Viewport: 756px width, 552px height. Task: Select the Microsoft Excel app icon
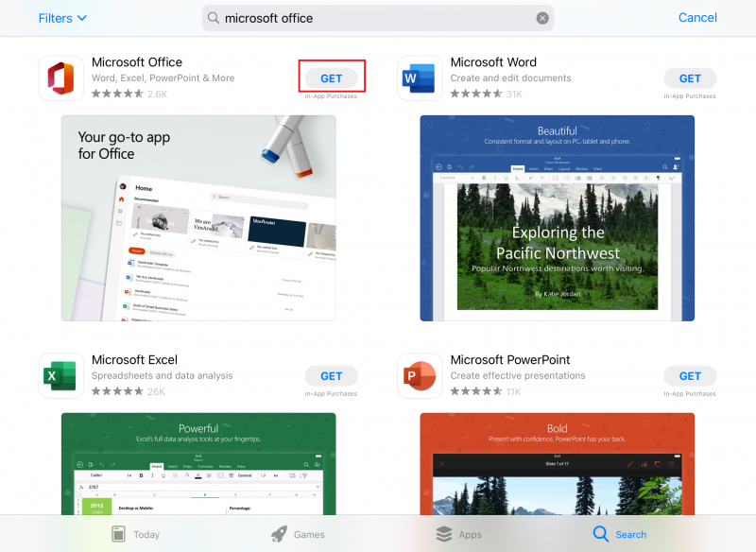pyautogui.click(x=60, y=375)
